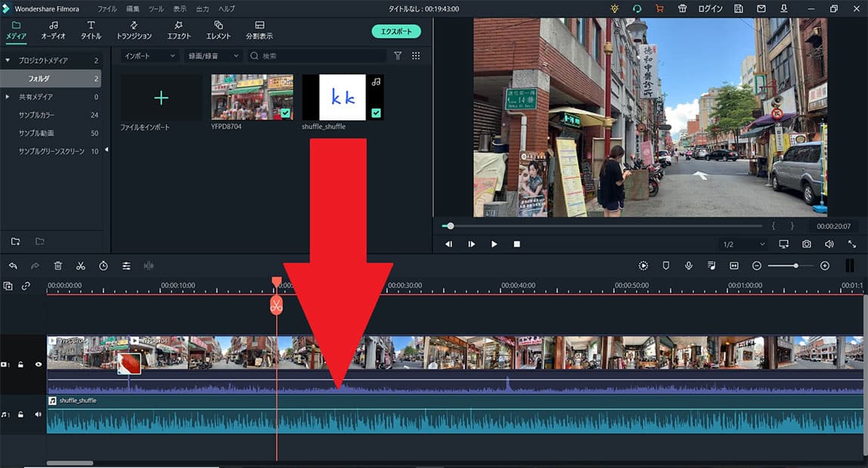This screenshot has width=868, height=468.
Task: Click the エクスポート button
Action: [x=395, y=32]
